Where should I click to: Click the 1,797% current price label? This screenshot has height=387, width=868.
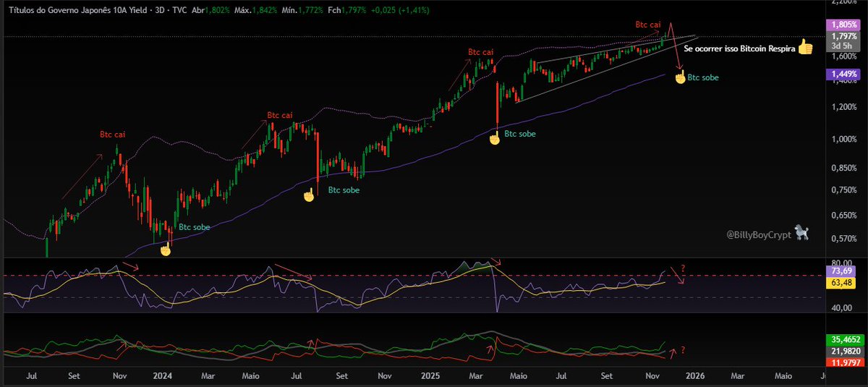[x=845, y=35]
